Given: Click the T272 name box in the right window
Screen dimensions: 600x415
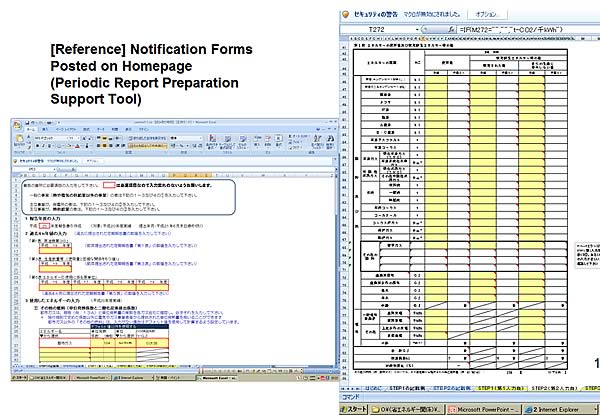Looking at the screenshot, I should pos(377,29).
